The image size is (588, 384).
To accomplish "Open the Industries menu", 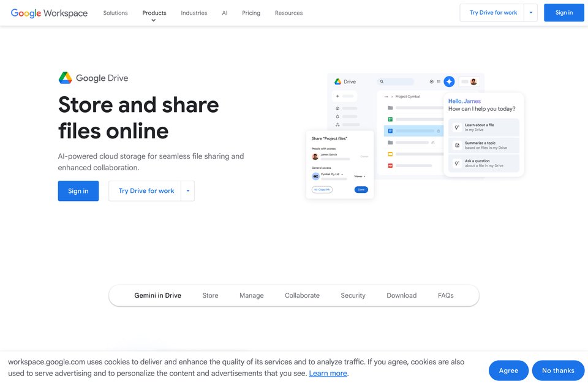I will [194, 13].
